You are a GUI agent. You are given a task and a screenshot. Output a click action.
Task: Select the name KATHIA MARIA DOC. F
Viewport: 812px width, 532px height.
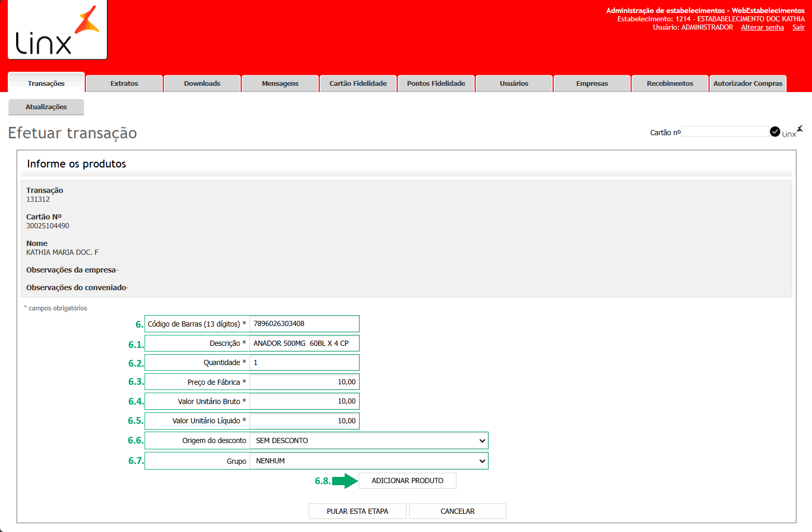(x=62, y=252)
